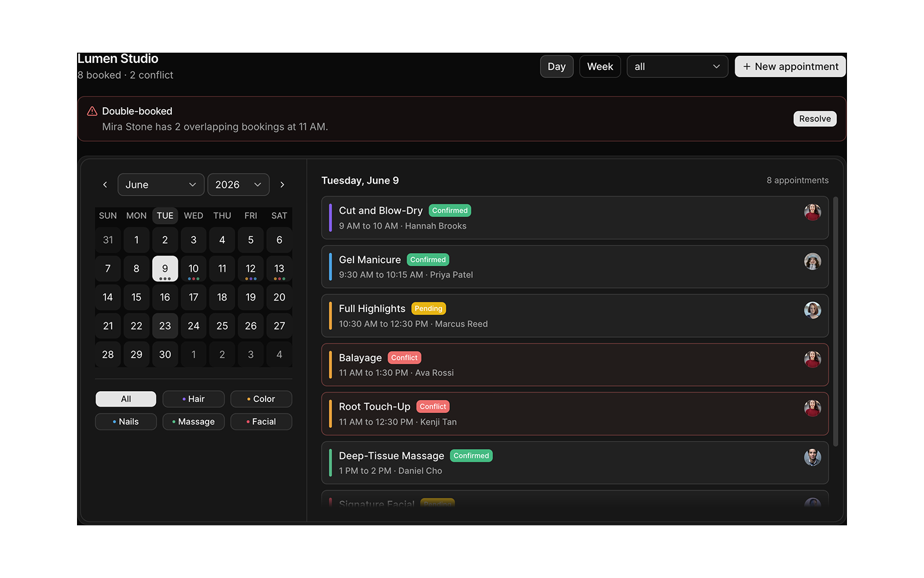
Task: Open the staff filter dropdown showing all
Action: pyautogui.click(x=677, y=67)
